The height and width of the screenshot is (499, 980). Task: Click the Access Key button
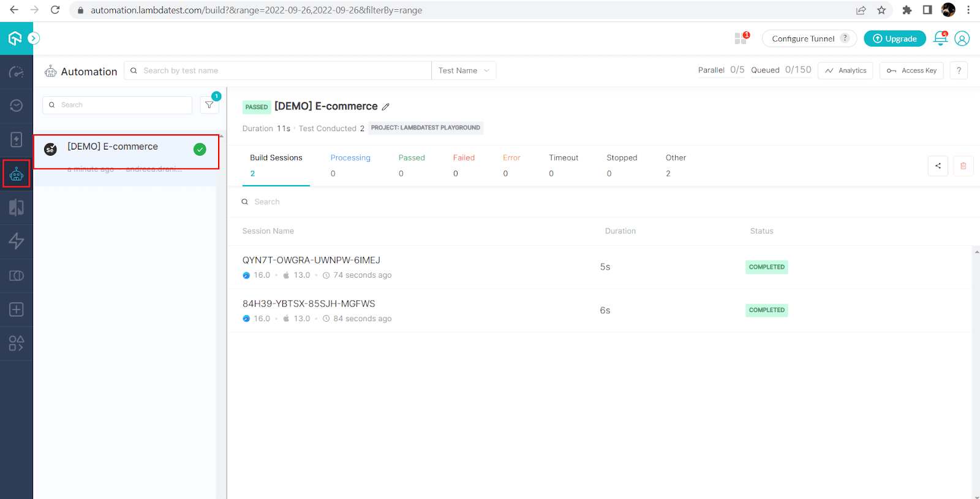pyautogui.click(x=911, y=70)
